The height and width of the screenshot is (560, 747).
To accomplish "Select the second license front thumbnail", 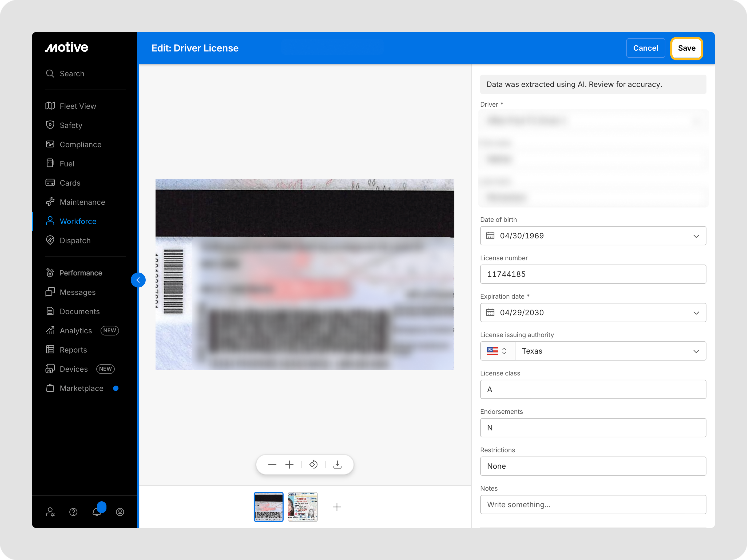I will [303, 507].
